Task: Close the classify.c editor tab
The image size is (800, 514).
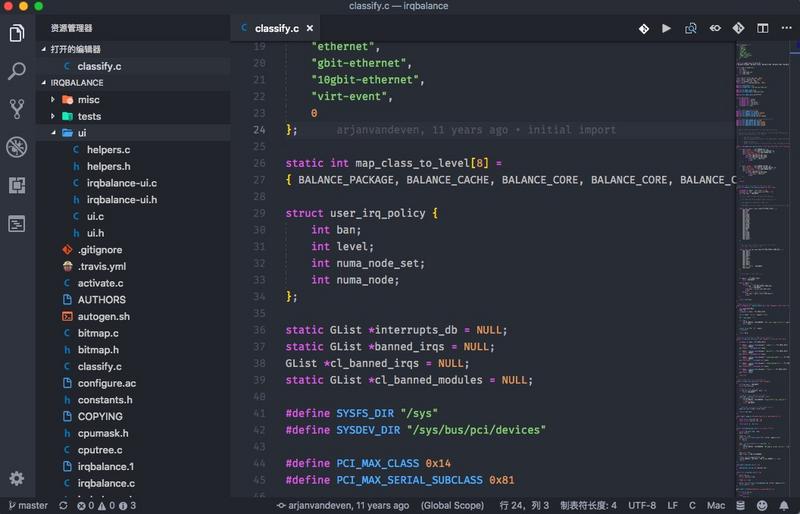Action: click(x=310, y=29)
